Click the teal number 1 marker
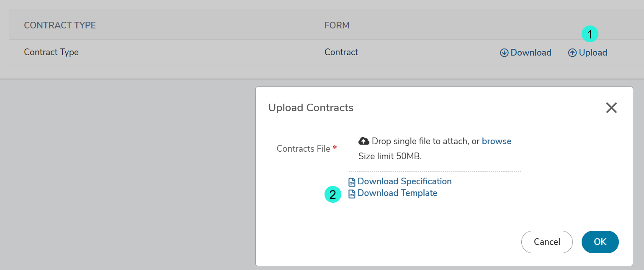The width and height of the screenshot is (644, 270). click(590, 34)
